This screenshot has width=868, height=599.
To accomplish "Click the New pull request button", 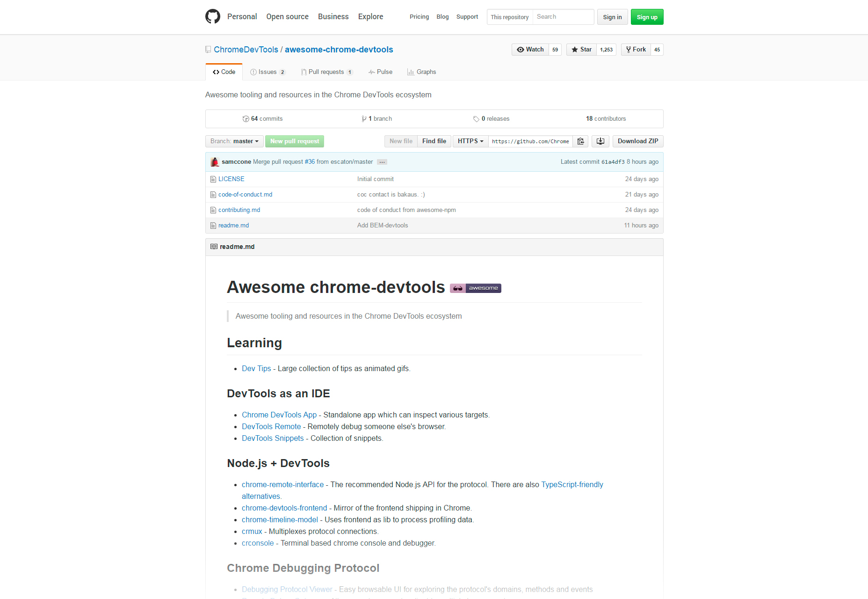I will [295, 141].
